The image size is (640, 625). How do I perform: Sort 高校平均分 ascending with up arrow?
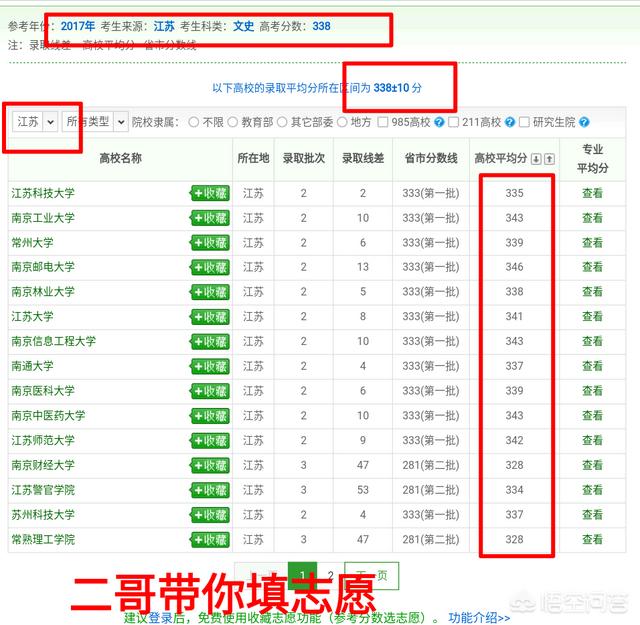(549, 159)
